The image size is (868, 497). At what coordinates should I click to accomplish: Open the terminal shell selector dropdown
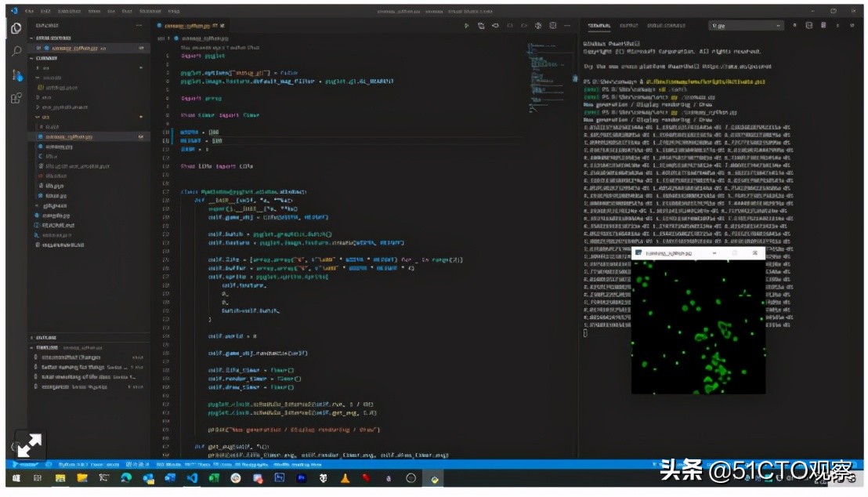[x=746, y=26]
